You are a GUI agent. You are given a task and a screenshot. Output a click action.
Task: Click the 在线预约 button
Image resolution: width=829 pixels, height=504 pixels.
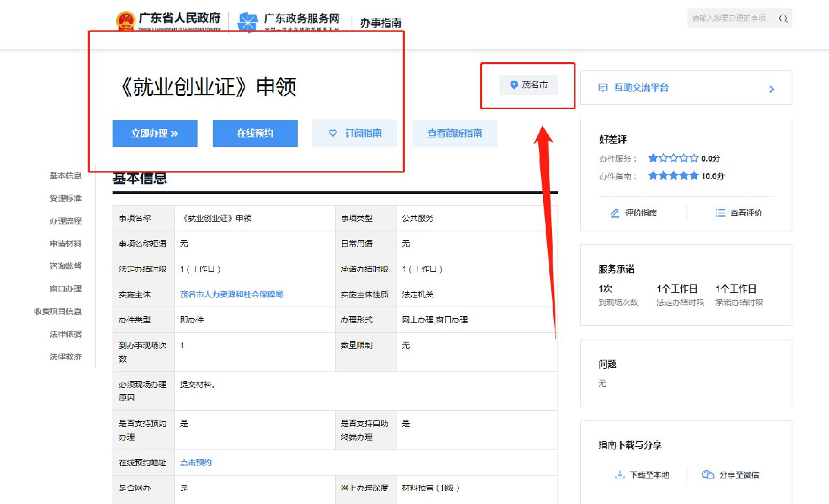[255, 133]
